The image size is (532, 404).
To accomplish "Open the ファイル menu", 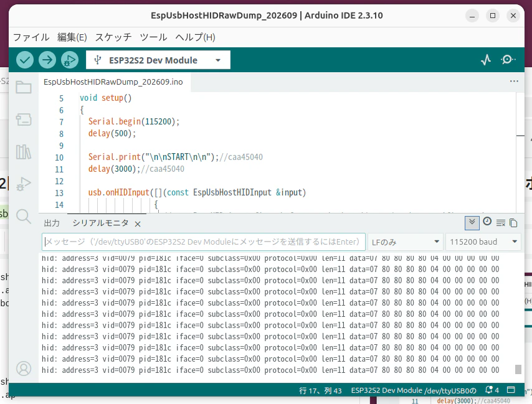I will (31, 37).
